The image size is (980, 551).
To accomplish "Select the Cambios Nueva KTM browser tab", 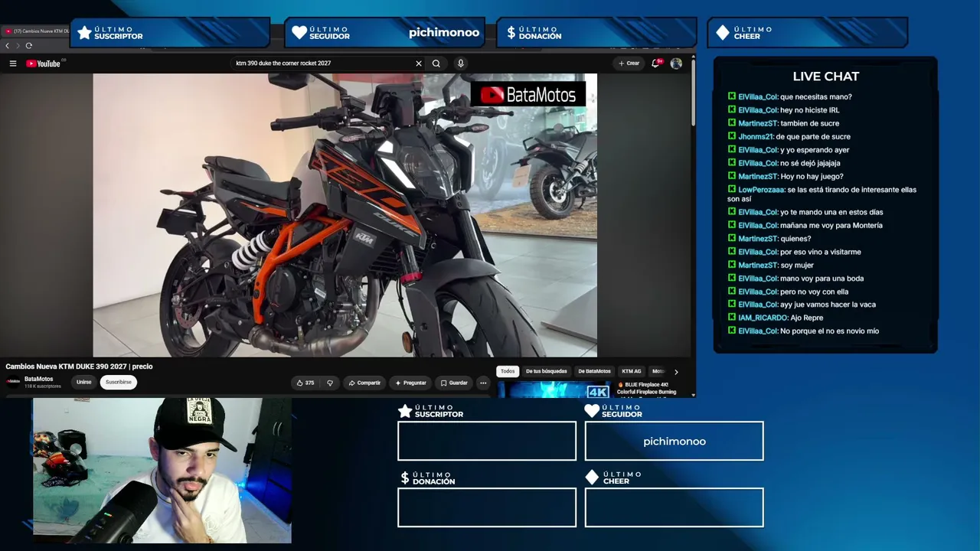I will coord(37,31).
